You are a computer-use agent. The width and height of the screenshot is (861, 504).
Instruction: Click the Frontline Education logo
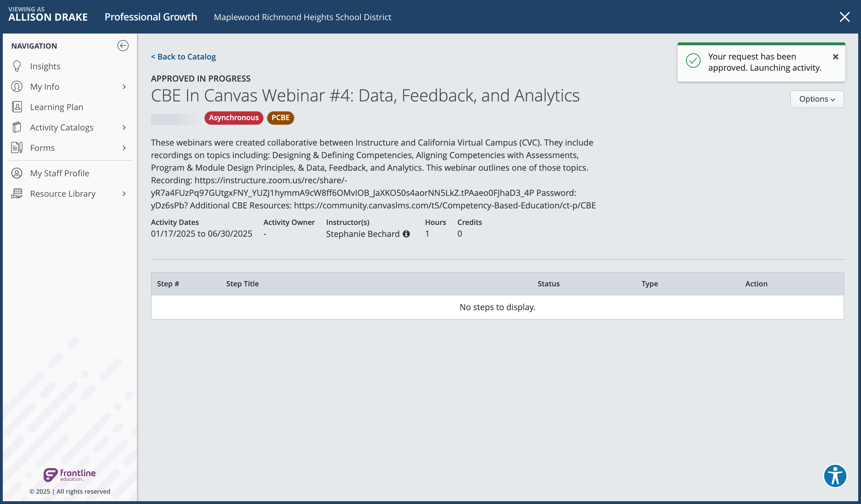click(x=69, y=475)
